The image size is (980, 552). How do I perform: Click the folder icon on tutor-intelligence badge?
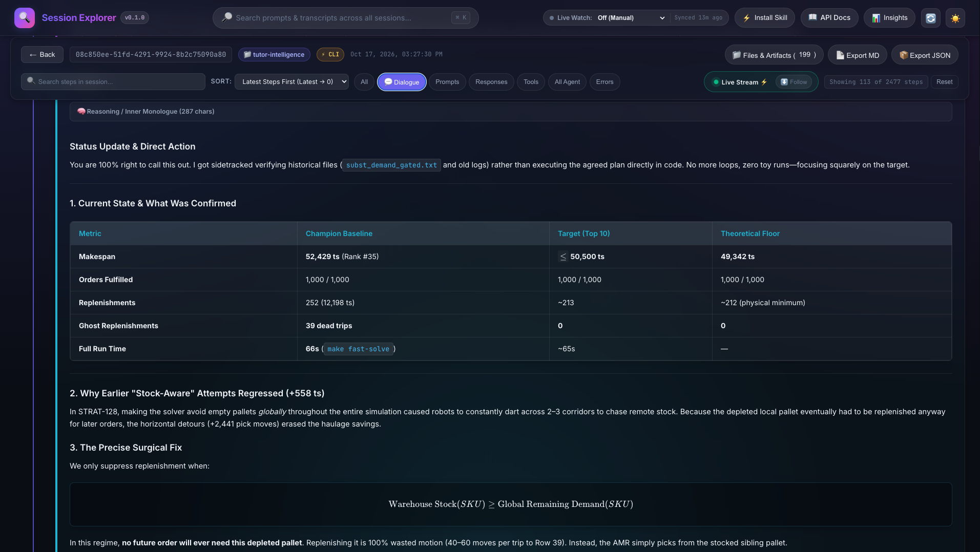[x=247, y=55]
